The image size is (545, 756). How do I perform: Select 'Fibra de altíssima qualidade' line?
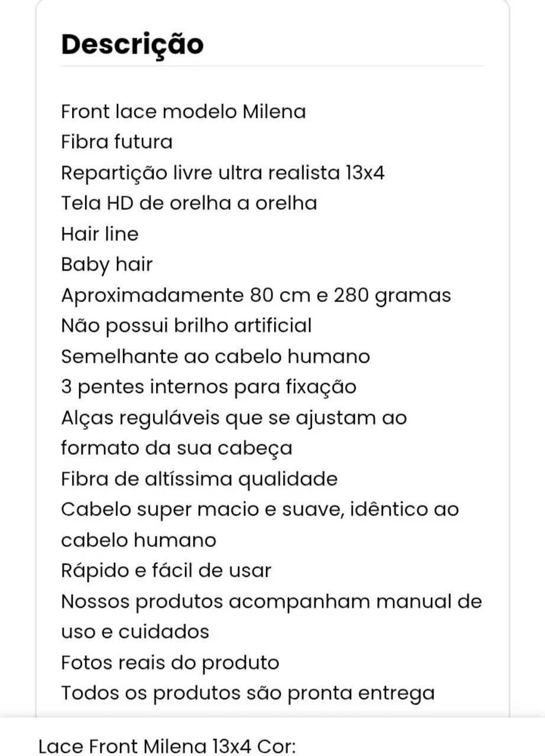(199, 479)
